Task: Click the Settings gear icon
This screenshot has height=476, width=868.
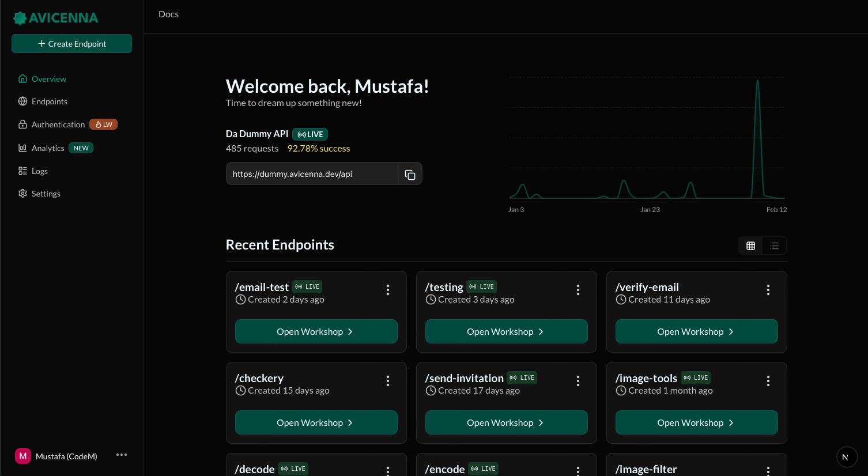Action: 22,194
